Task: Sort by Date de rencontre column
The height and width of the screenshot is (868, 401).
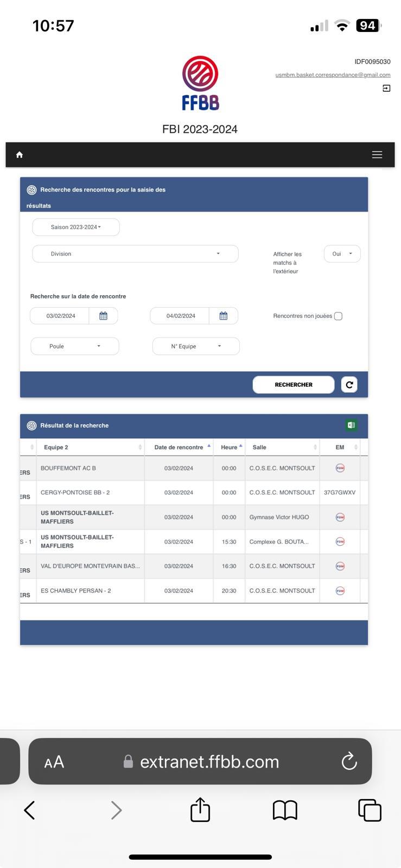Action: [x=179, y=448]
